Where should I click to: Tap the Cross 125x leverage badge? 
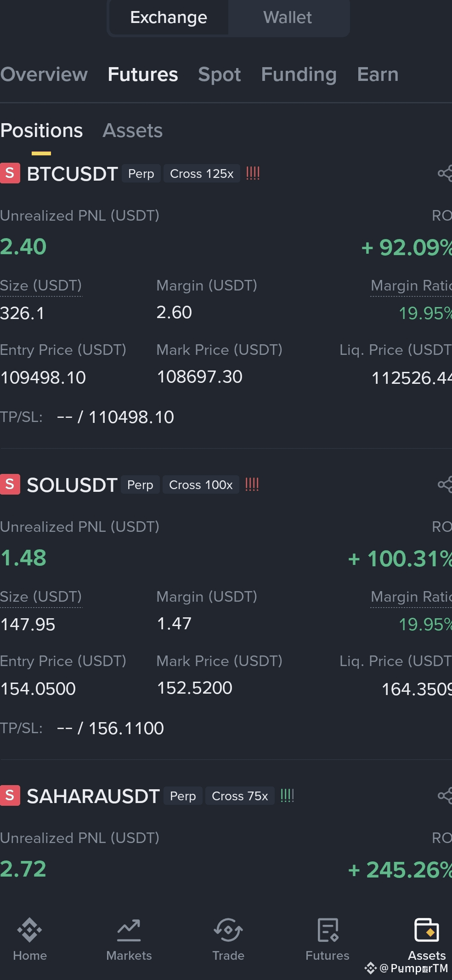click(x=202, y=174)
